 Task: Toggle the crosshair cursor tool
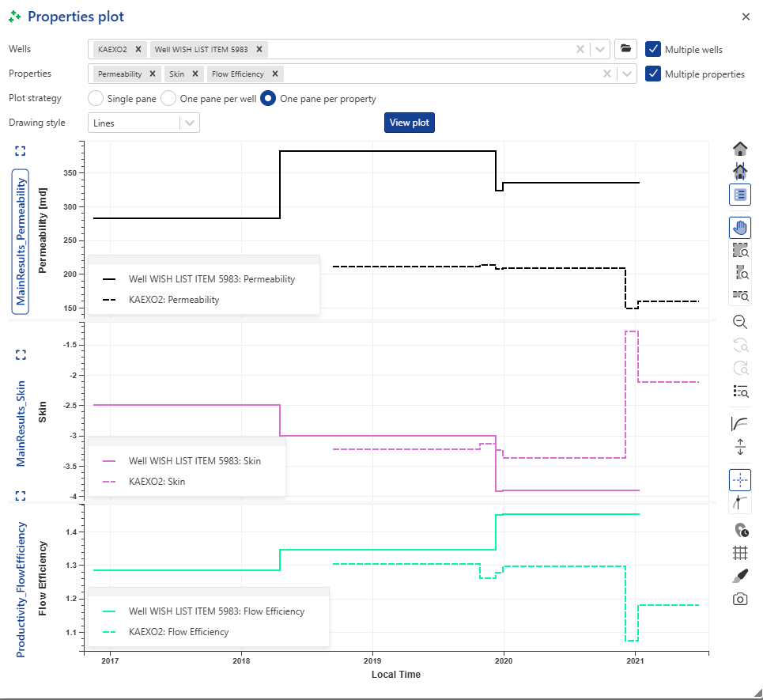740,479
